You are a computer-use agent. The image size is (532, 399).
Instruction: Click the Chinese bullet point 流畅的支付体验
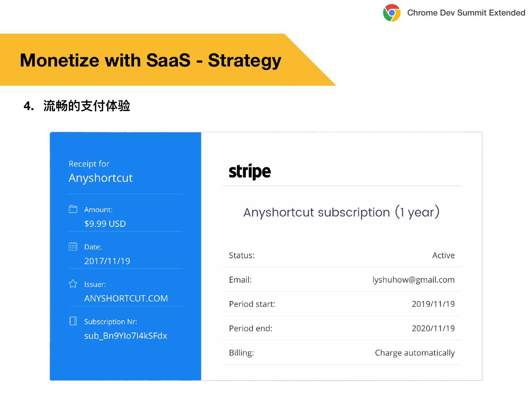pyautogui.click(x=87, y=106)
